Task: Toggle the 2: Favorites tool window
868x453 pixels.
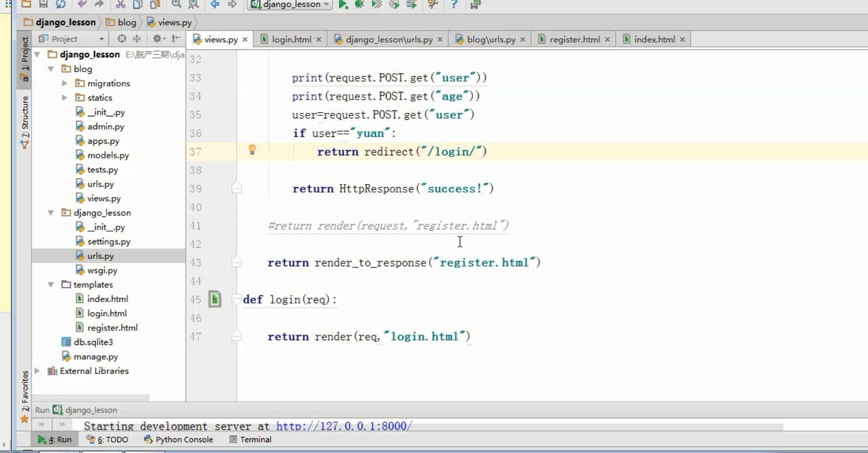Action: tap(24, 396)
